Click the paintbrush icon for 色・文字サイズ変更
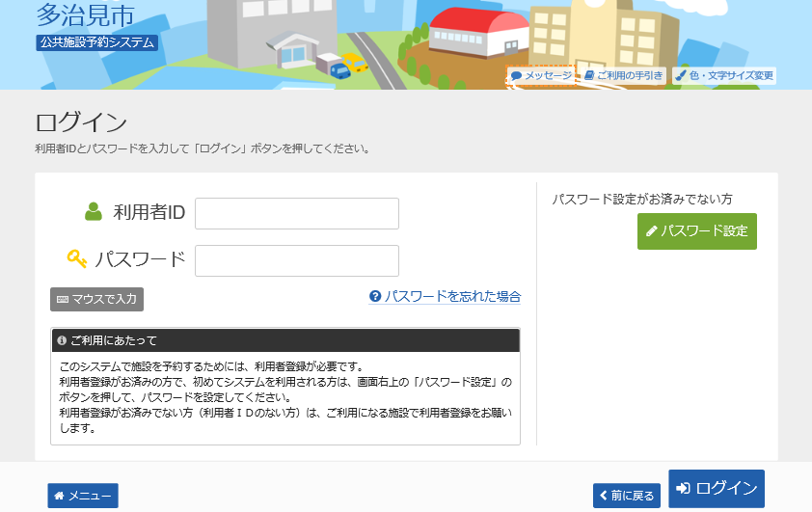 point(681,75)
